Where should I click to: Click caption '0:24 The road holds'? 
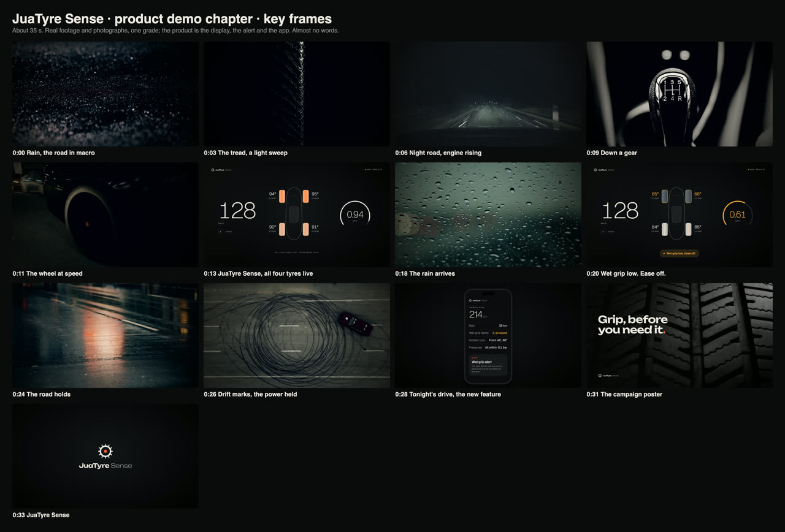point(42,394)
